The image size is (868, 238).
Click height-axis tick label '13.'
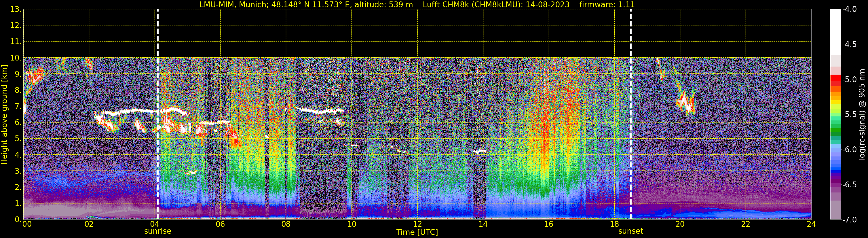click(16, 9)
